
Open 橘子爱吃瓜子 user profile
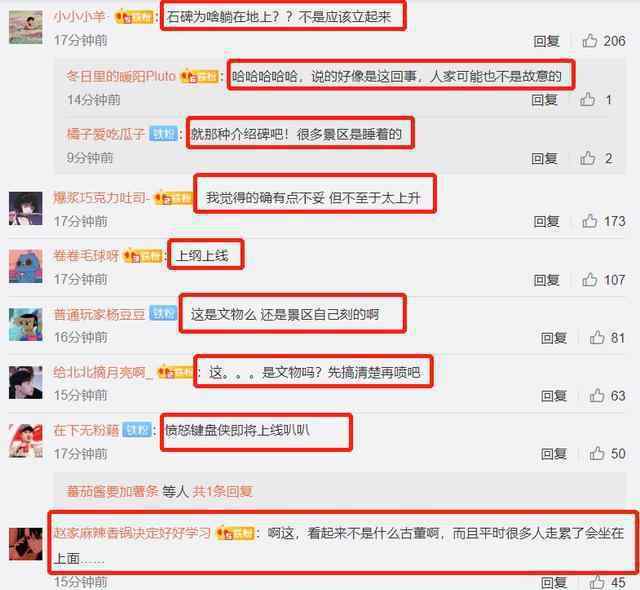pos(106,134)
